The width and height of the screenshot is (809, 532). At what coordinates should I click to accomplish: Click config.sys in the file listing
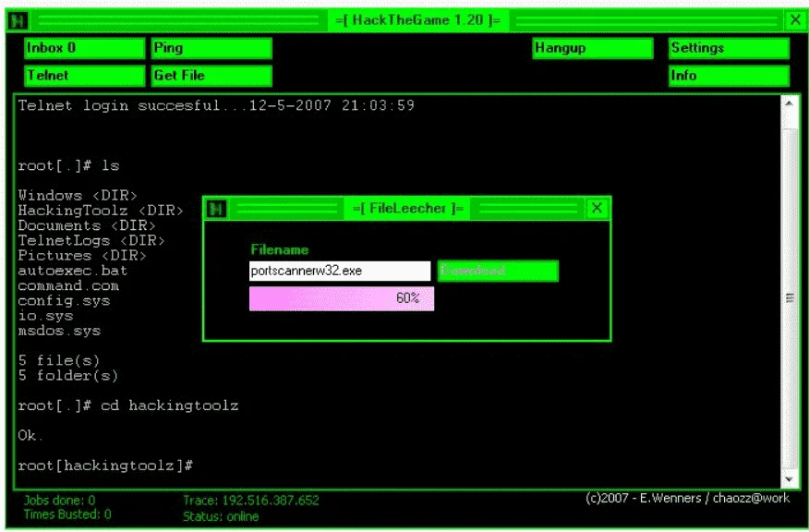pos(64,301)
